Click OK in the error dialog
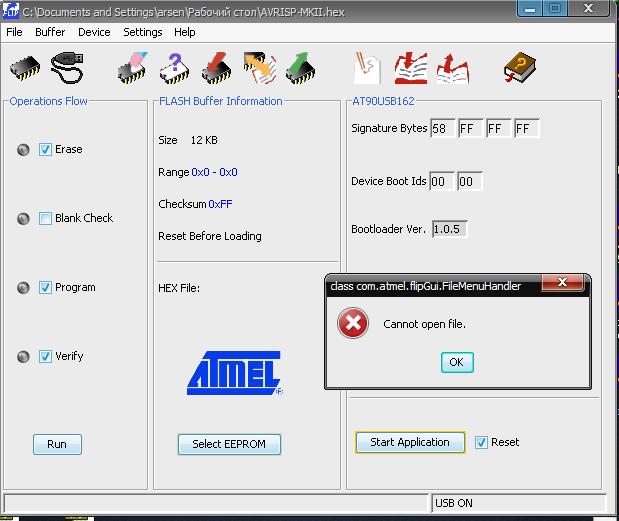This screenshot has height=521, width=619. pos(457,362)
